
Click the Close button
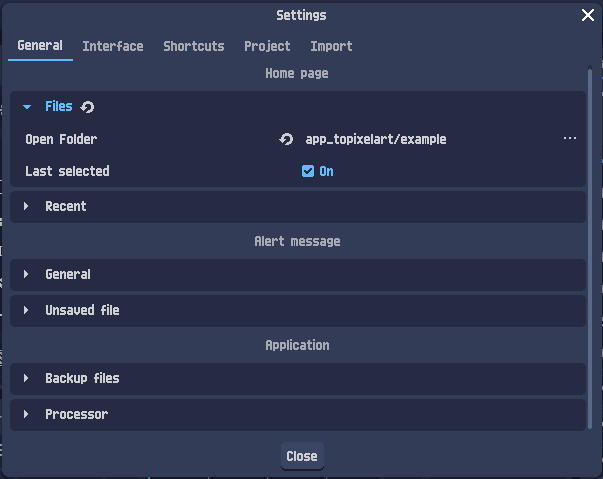click(302, 456)
